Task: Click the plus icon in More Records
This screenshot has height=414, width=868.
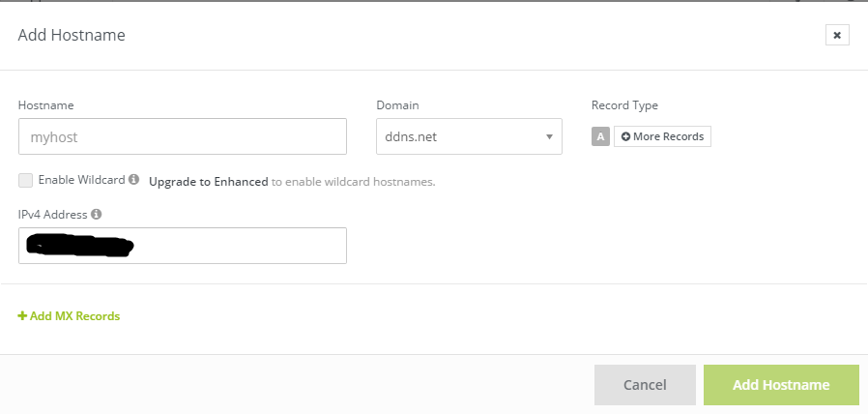Action: 625,136
